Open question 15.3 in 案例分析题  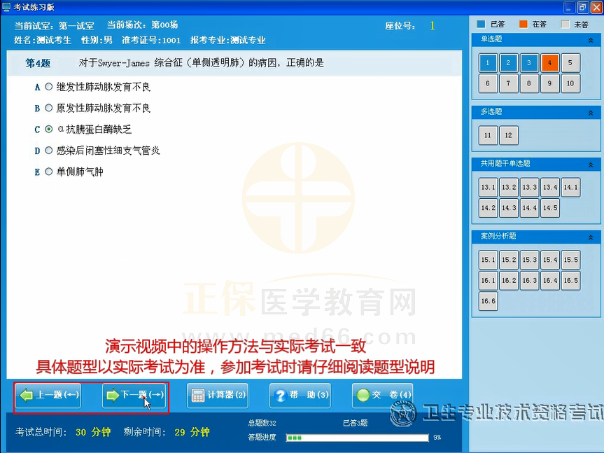pos(529,260)
